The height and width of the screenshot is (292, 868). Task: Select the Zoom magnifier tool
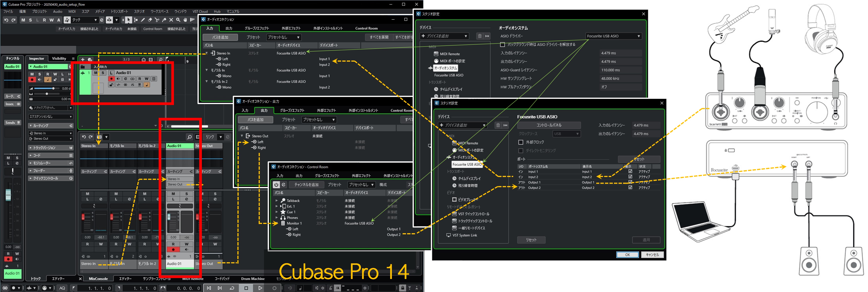click(178, 20)
